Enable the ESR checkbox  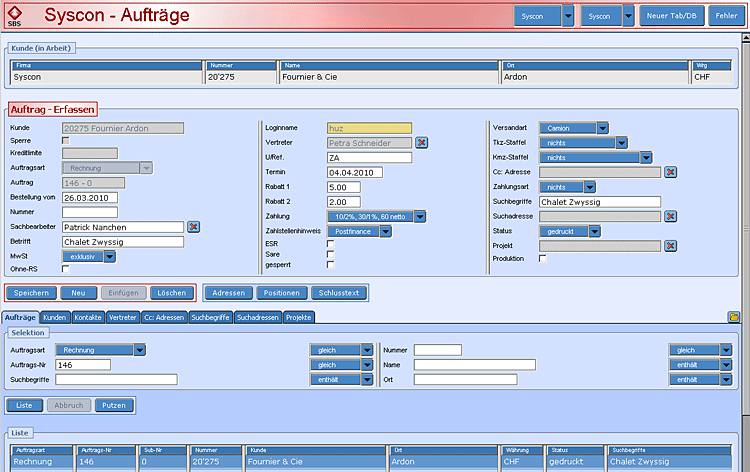click(x=330, y=243)
